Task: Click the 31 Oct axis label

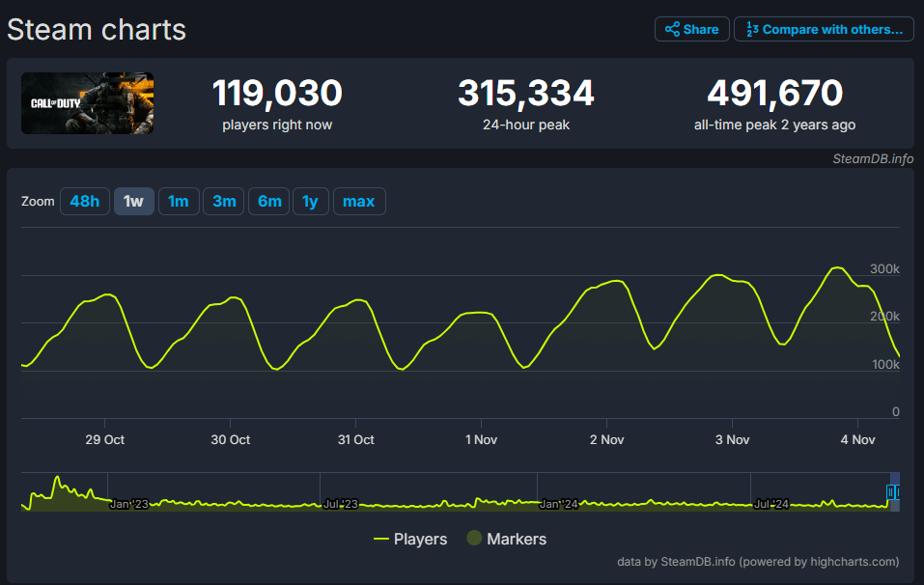Action: click(356, 439)
